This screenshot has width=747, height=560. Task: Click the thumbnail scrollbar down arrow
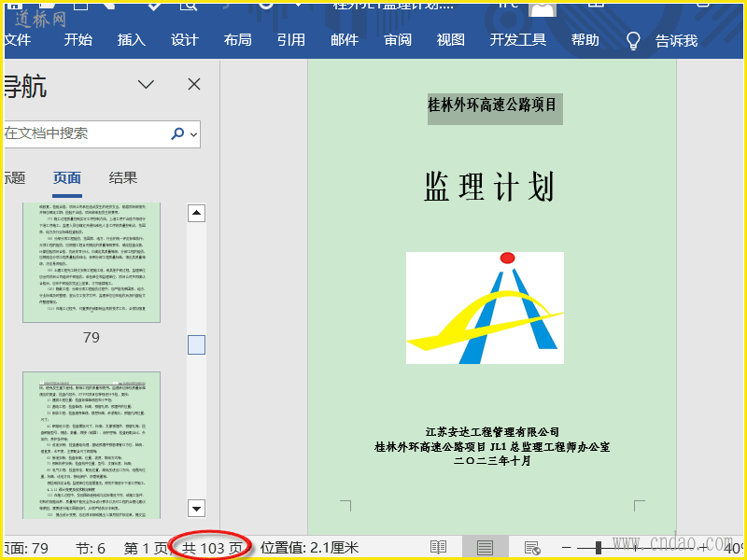click(196, 509)
